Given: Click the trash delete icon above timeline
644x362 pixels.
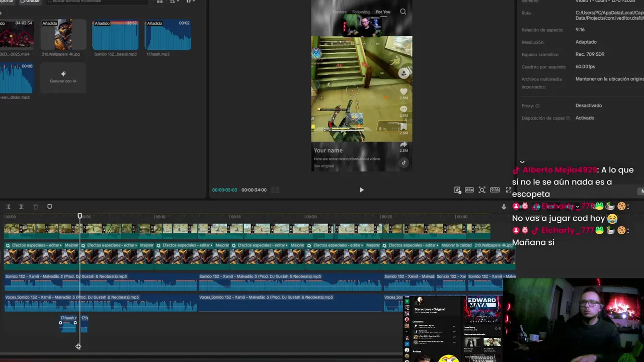Looking at the screenshot, I should click(x=35, y=207).
